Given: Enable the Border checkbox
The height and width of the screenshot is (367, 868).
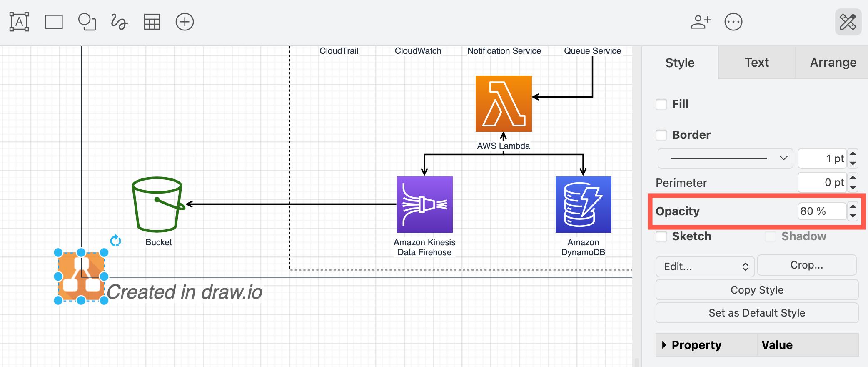Looking at the screenshot, I should click(661, 135).
